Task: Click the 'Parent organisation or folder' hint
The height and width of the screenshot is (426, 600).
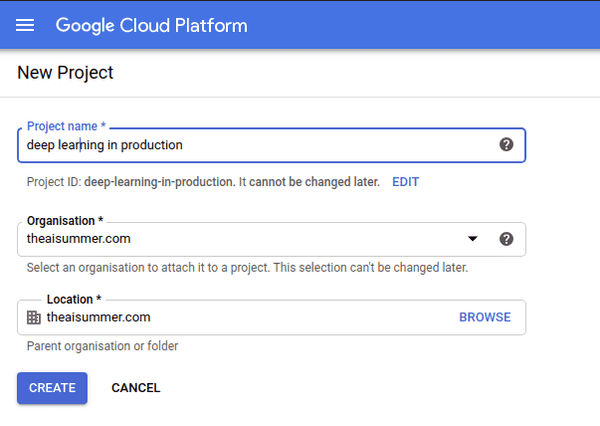Action: [x=103, y=346]
